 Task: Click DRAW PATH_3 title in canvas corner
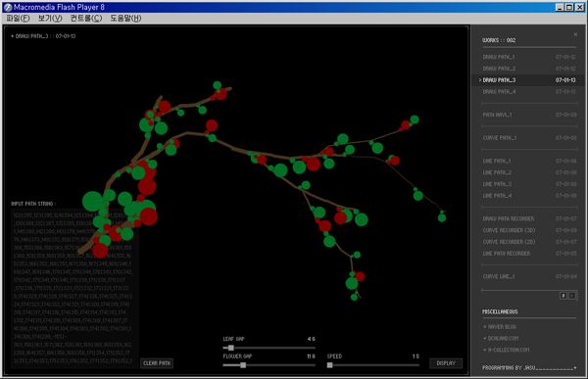[43, 36]
